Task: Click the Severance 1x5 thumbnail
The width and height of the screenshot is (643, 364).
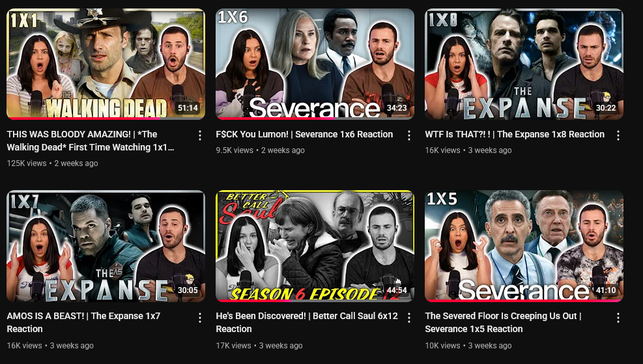Action: pyautogui.click(x=524, y=246)
